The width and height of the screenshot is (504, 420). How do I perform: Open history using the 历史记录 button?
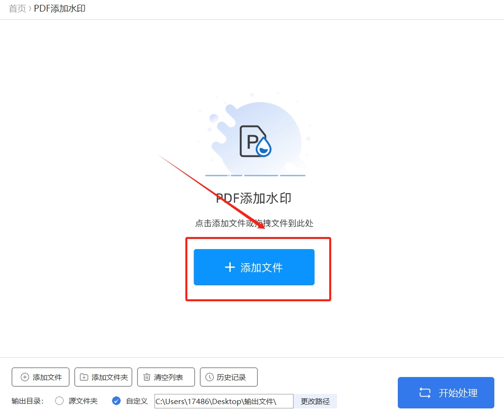point(228,377)
